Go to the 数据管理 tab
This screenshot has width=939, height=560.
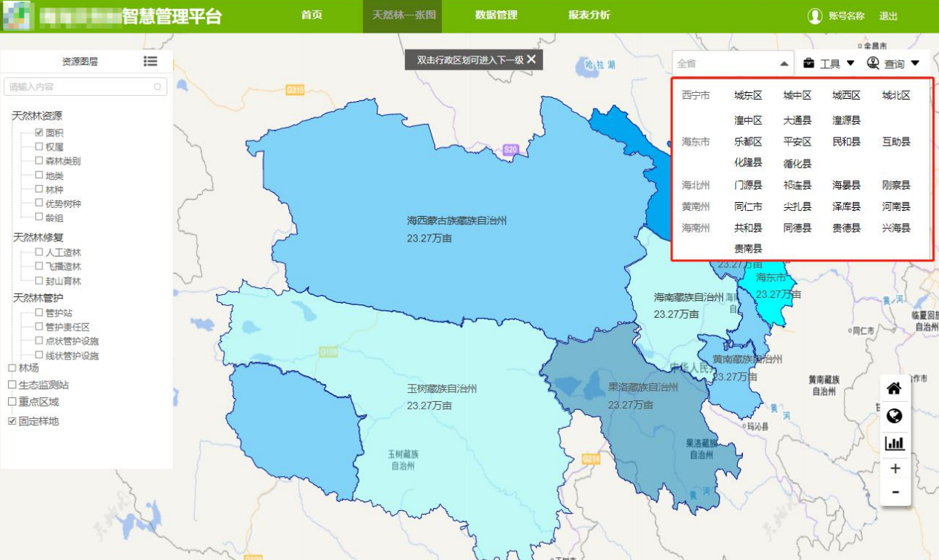click(x=496, y=16)
